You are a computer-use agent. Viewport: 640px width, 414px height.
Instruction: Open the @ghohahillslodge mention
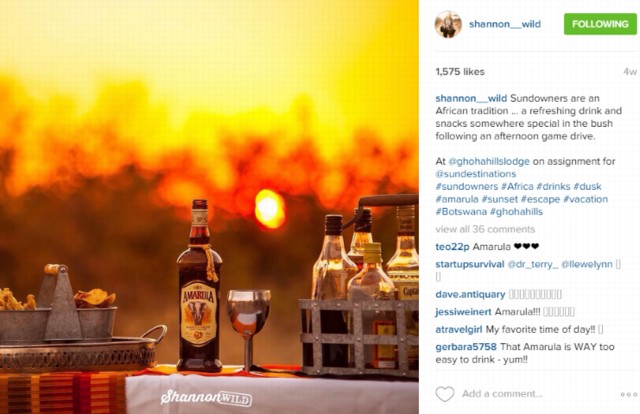pyautogui.click(x=489, y=161)
